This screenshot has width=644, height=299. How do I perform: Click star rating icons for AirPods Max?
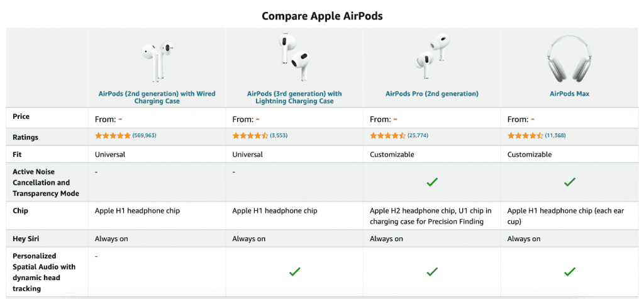(525, 135)
